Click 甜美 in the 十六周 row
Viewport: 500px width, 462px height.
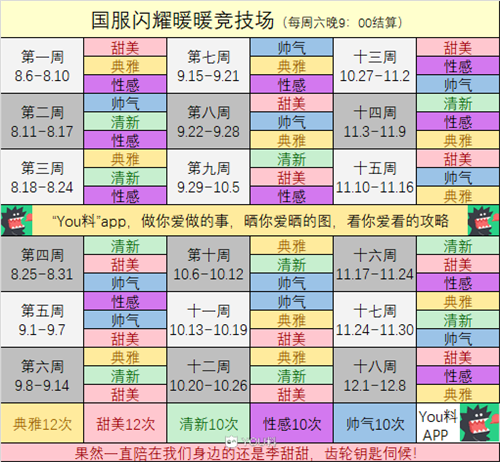click(x=458, y=264)
